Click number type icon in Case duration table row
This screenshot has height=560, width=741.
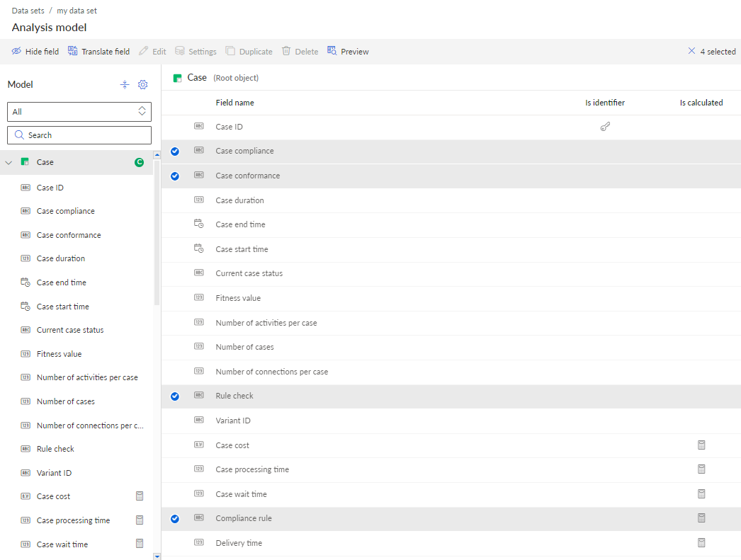pyautogui.click(x=199, y=200)
